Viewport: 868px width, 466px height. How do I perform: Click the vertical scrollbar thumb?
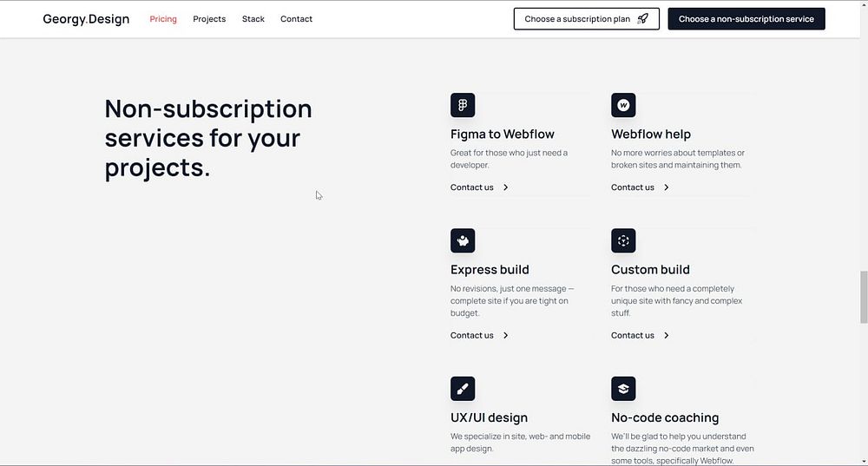(864, 297)
